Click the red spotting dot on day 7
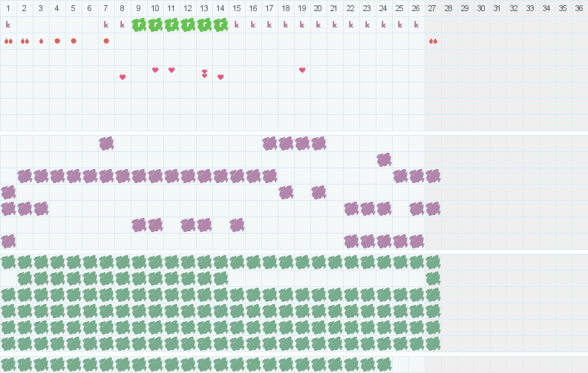Viewport: 588px width, 373px height. (x=106, y=41)
